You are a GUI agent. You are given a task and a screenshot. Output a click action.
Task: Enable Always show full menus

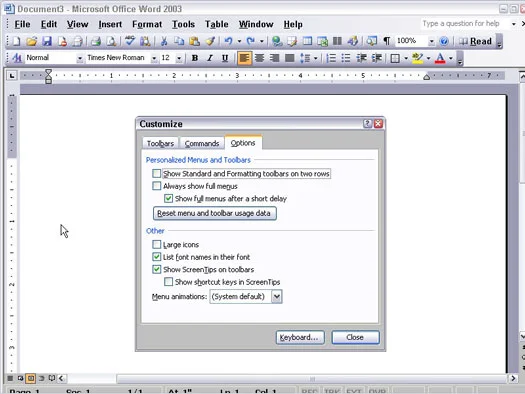(x=156, y=186)
